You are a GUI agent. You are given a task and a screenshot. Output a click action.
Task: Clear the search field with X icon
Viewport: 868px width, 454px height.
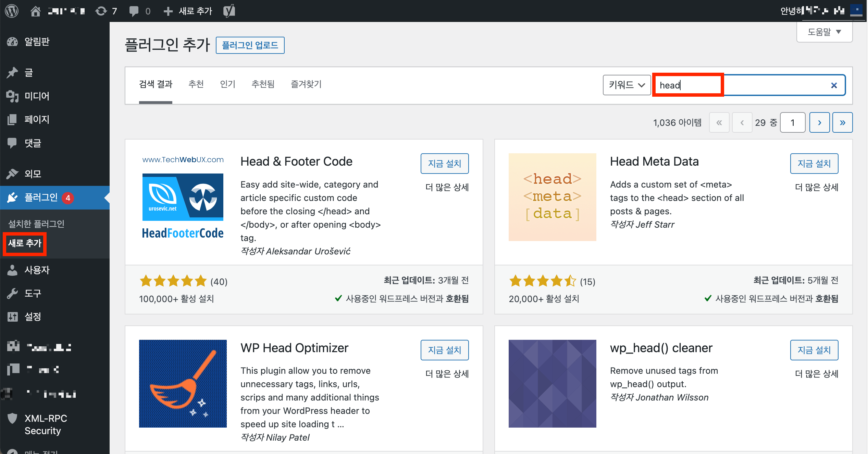tap(834, 85)
